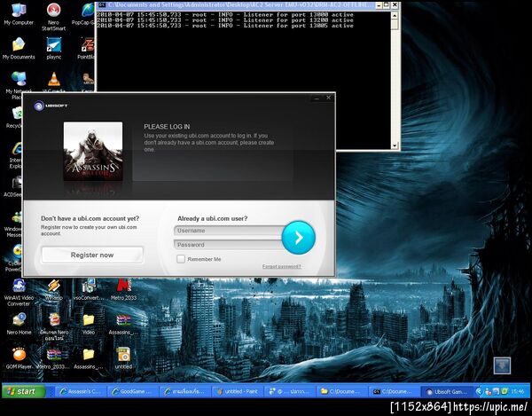Open Nero Home desktop icon
The width and height of the screenshot is (532, 416).
(19, 324)
